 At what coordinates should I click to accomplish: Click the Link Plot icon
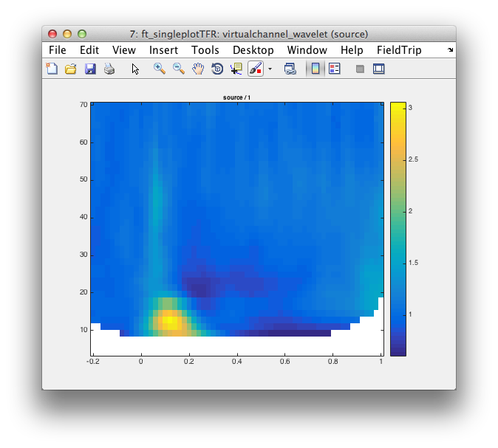tap(290, 69)
